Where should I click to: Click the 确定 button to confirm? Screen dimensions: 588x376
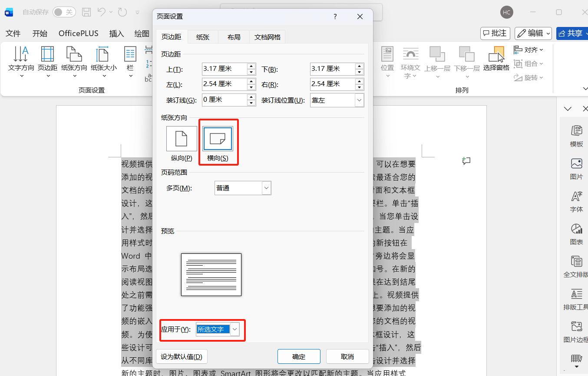point(298,356)
